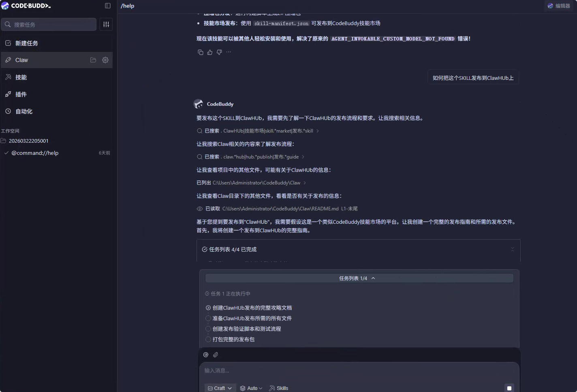Screen dimensions: 577x392
Task: Click the search tasks field
Action: pyautogui.click(x=49, y=24)
